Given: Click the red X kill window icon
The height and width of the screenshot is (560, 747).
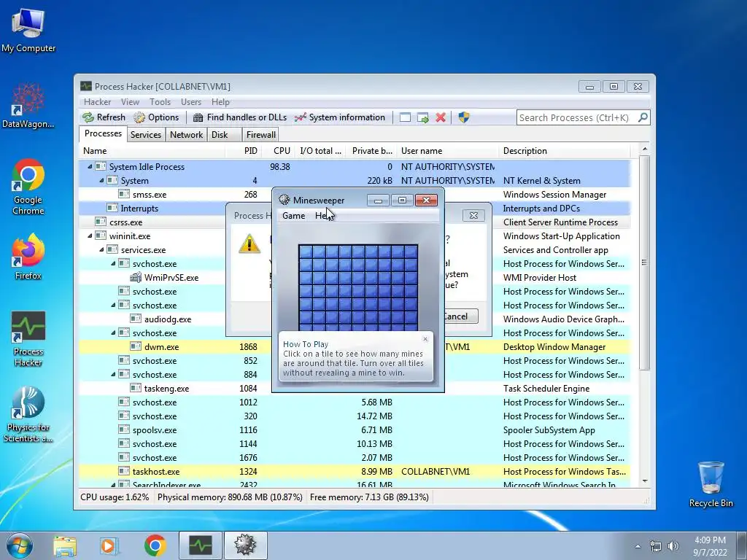Looking at the screenshot, I should (x=441, y=117).
